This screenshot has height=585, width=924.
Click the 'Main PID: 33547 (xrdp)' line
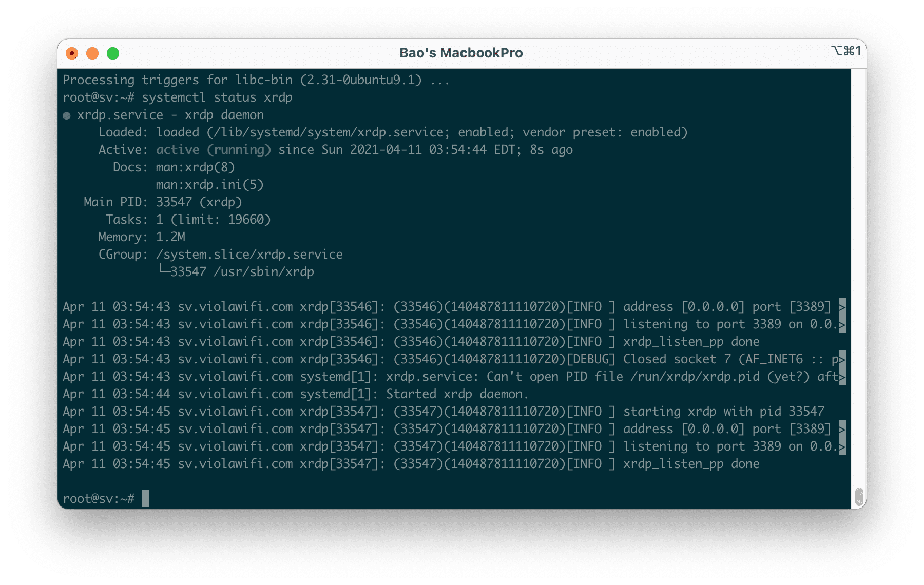click(163, 202)
